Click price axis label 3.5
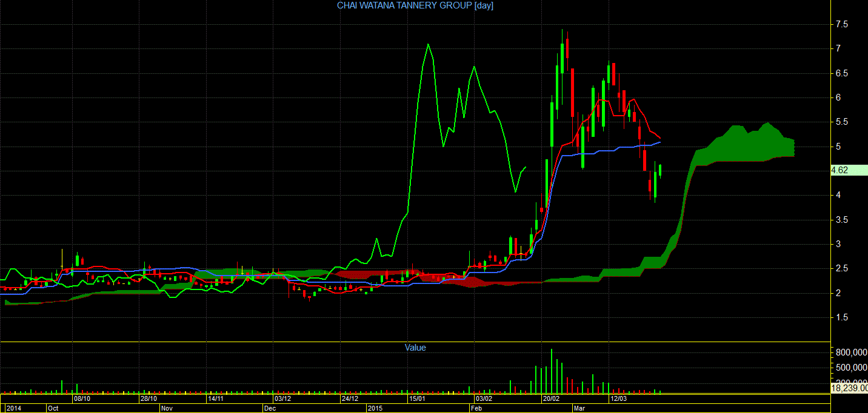Viewport: 868px width, 413px height. 842,220
